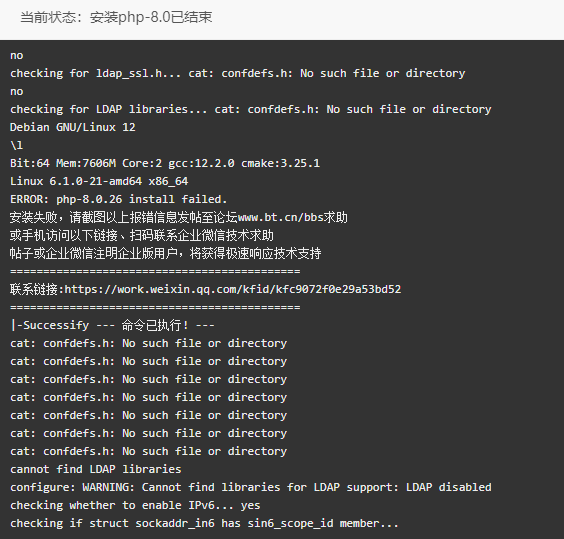Image resolution: width=564 pixels, height=539 pixels.
Task: Click the 企业版用户极速响应技术支持 line
Action: tap(165, 253)
